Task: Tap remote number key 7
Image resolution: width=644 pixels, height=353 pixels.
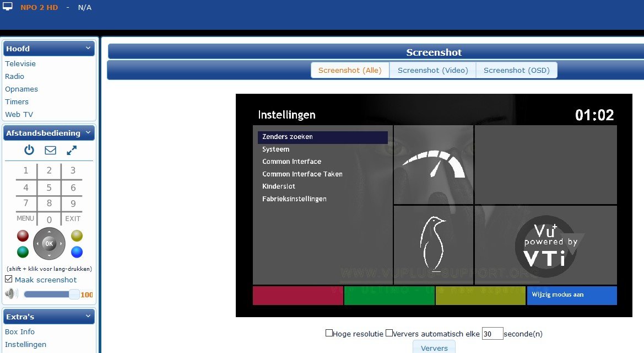Action: [x=26, y=203]
